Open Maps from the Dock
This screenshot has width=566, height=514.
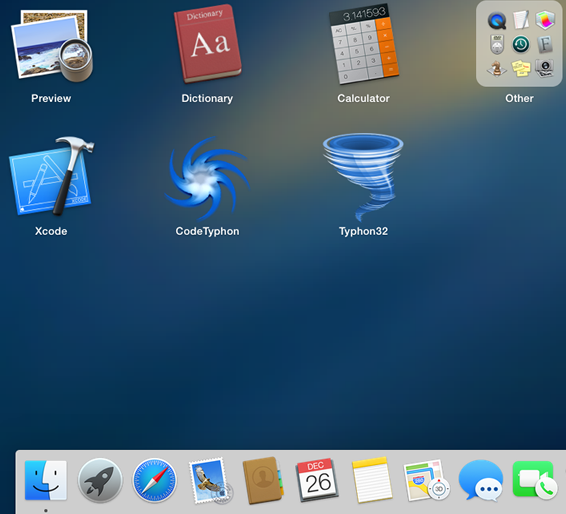coord(426,480)
